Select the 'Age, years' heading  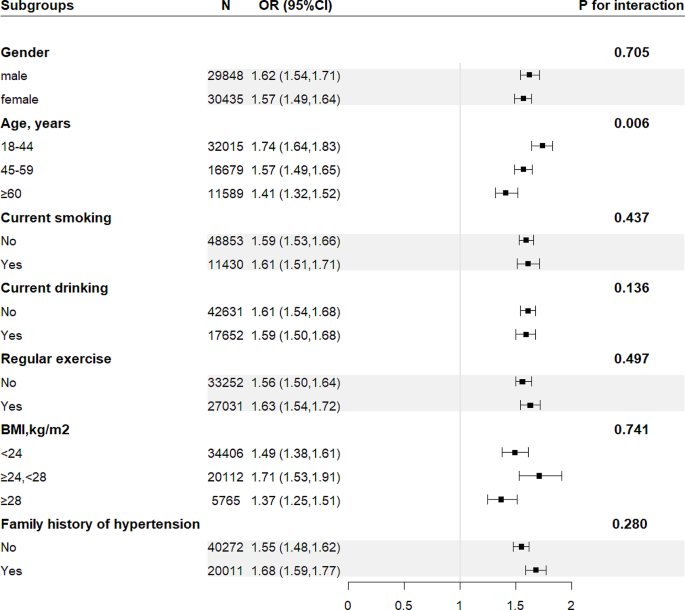click(35, 124)
